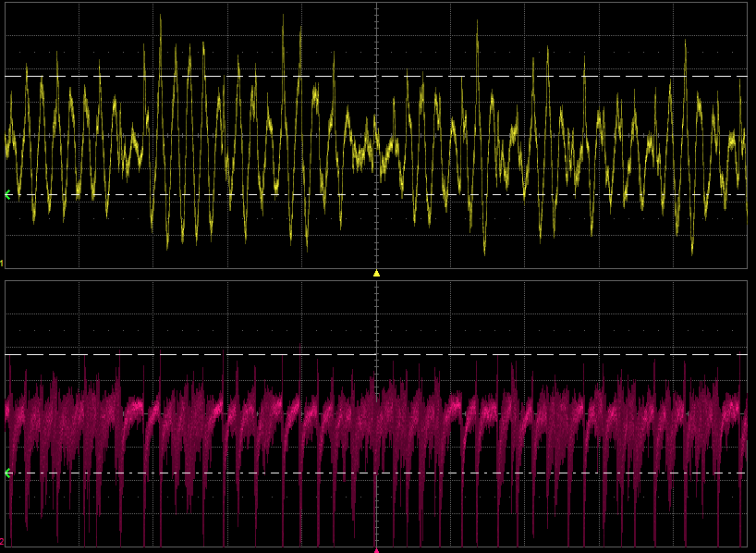Click the divider between the two waveform panels

point(376,276)
